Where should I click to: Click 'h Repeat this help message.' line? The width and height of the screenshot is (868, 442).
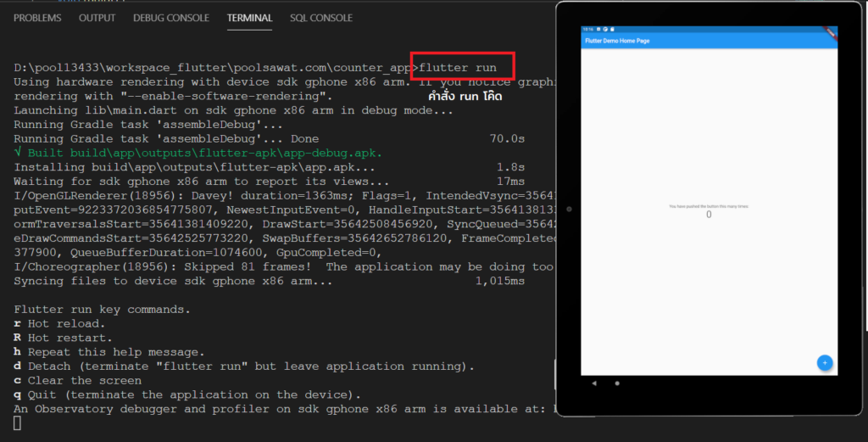[109, 352]
